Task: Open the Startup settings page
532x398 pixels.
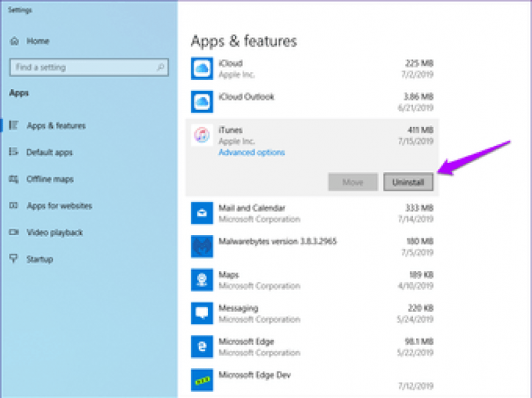Action: coord(40,259)
